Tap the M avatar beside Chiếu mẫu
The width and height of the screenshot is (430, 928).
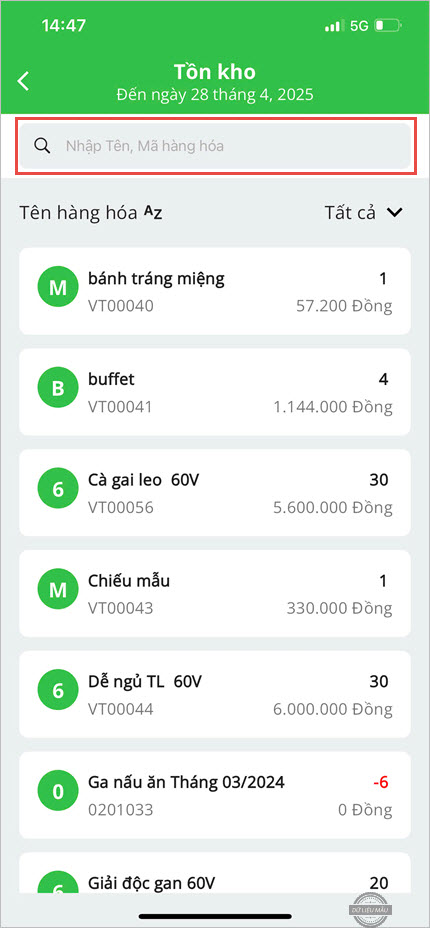click(x=57, y=591)
